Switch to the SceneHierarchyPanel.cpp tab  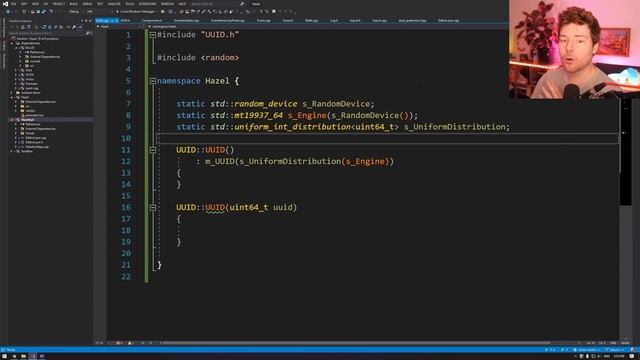(228, 20)
